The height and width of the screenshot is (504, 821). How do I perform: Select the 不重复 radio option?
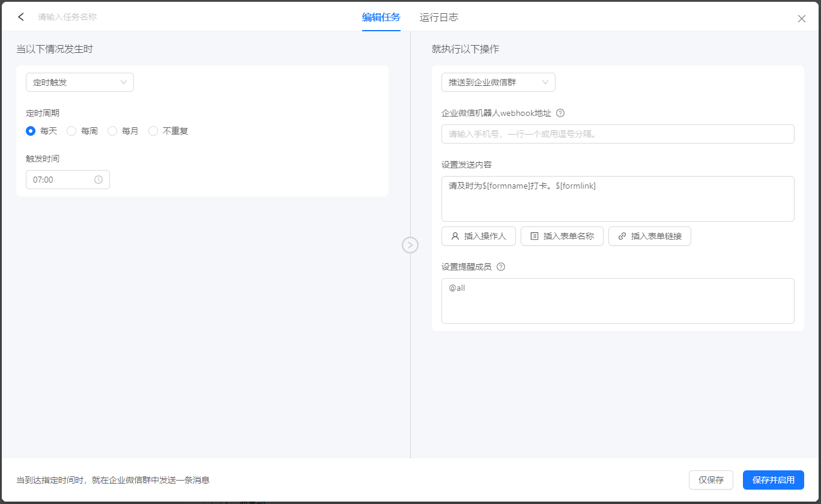(169, 131)
